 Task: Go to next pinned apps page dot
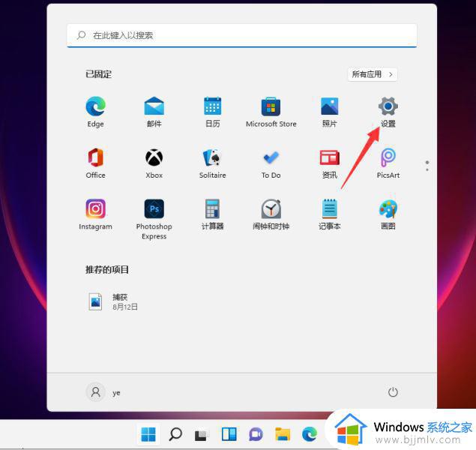(427, 169)
